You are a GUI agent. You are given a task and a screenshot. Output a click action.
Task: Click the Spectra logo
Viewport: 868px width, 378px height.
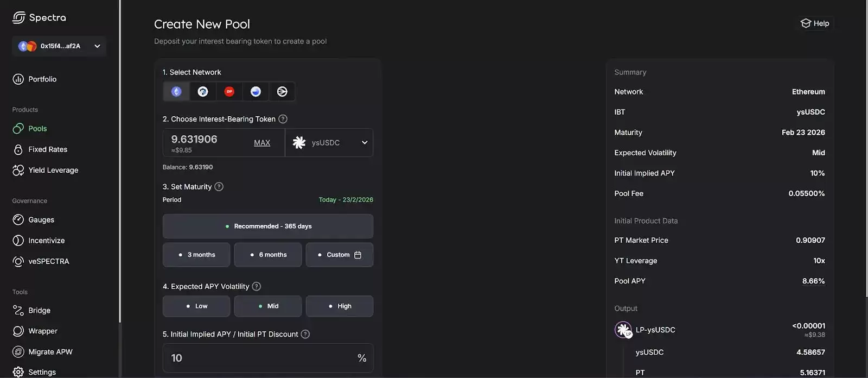click(x=39, y=17)
